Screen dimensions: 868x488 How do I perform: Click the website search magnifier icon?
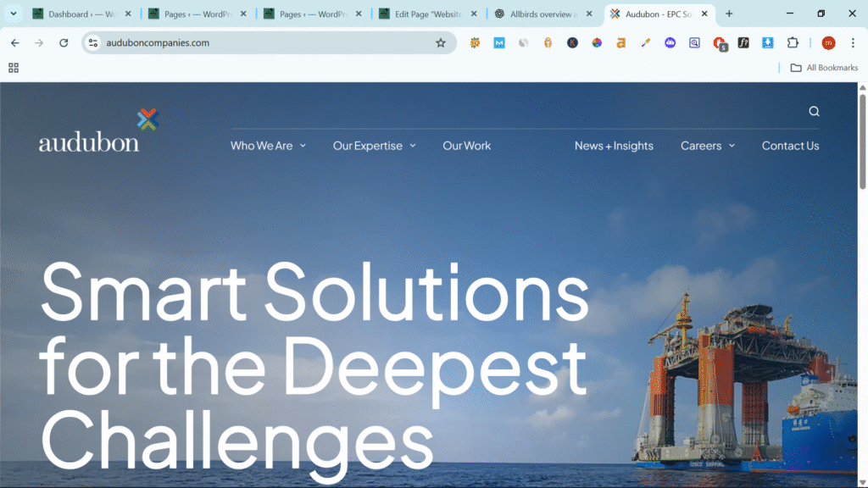click(814, 112)
